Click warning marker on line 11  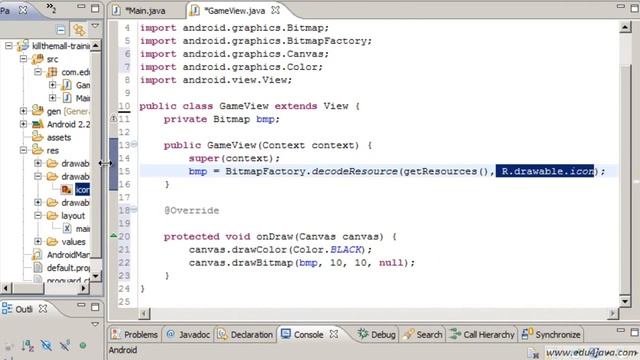click(x=113, y=119)
